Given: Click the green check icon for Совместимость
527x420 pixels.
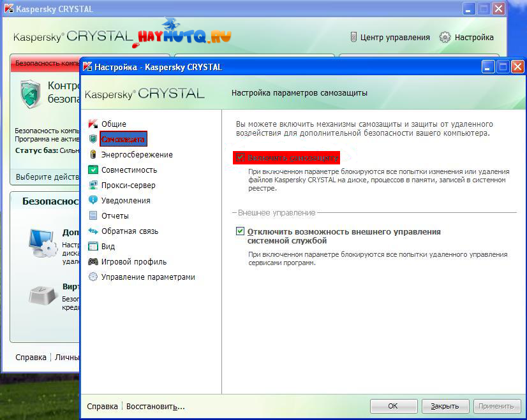Looking at the screenshot, I should click(93, 170).
